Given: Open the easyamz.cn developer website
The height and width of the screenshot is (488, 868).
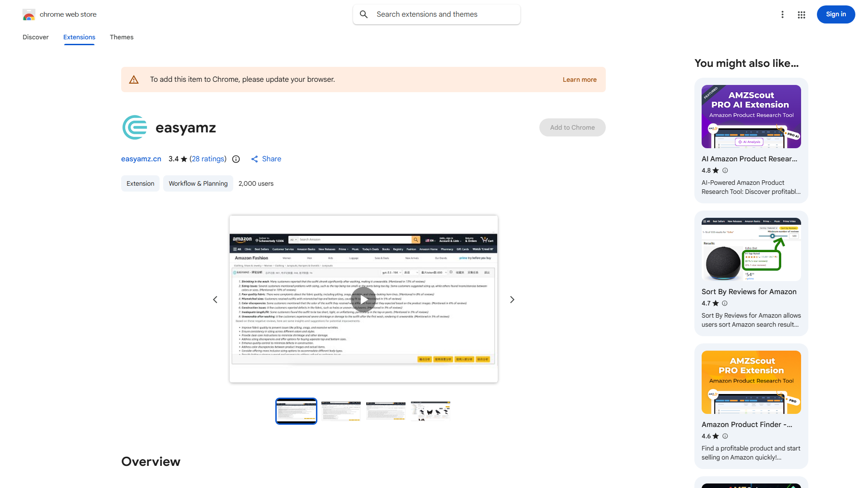Looking at the screenshot, I should click(141, 159).
